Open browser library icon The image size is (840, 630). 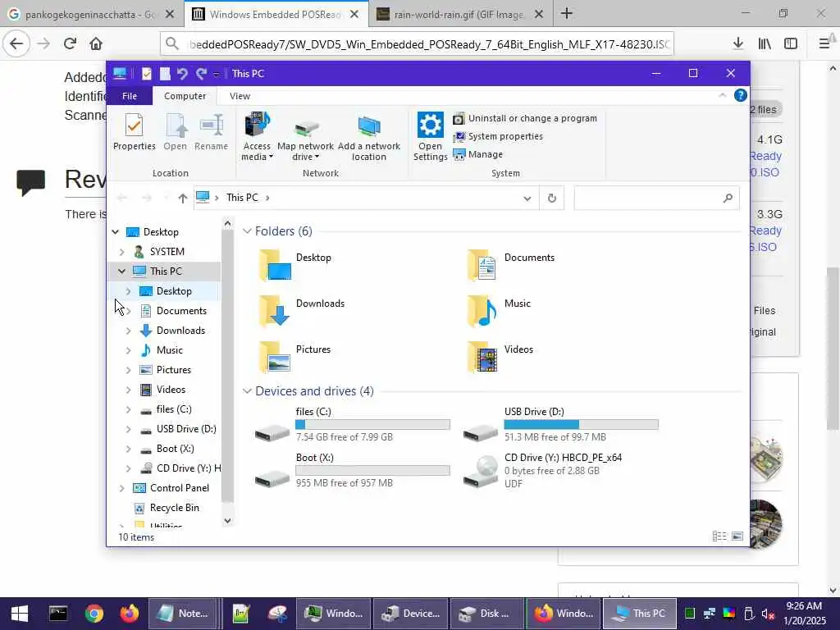[765, 43]
